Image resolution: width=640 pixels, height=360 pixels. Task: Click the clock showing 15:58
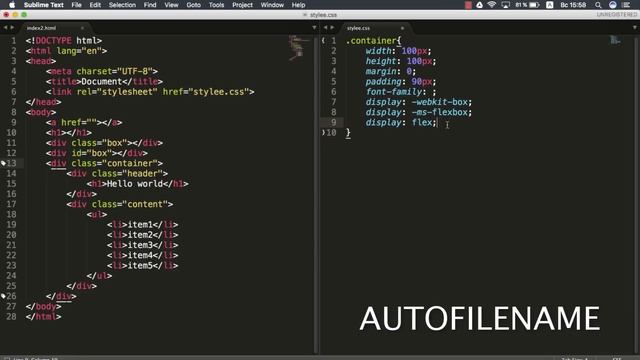point(573,5)
